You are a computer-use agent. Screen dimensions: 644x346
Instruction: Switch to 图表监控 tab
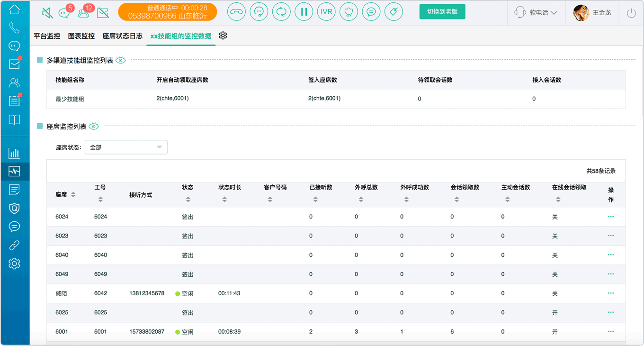click(81, 36)
